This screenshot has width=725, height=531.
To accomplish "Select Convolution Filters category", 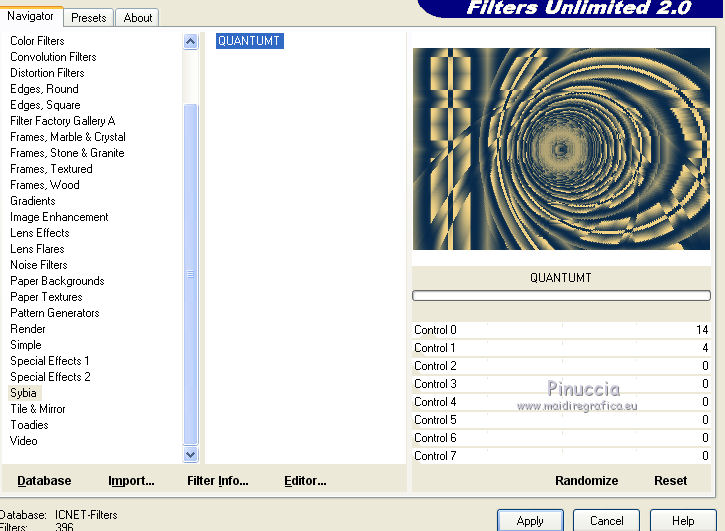I will coord(53,57).
